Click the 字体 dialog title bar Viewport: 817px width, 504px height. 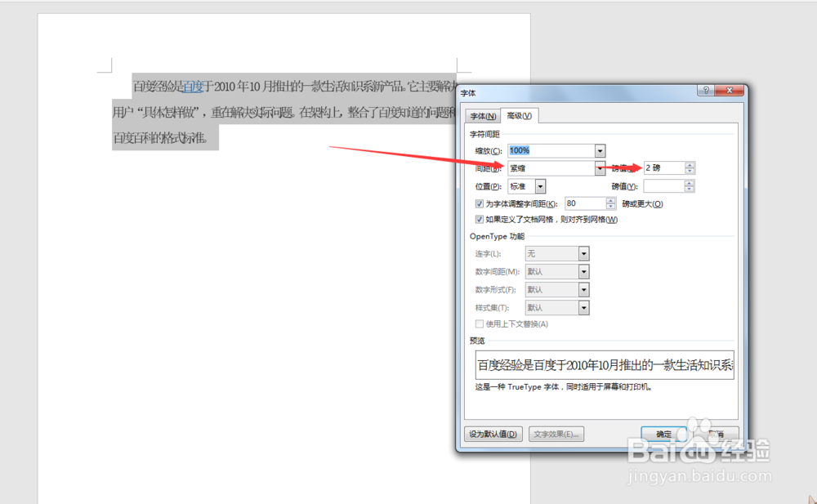(x=578, y=92)
